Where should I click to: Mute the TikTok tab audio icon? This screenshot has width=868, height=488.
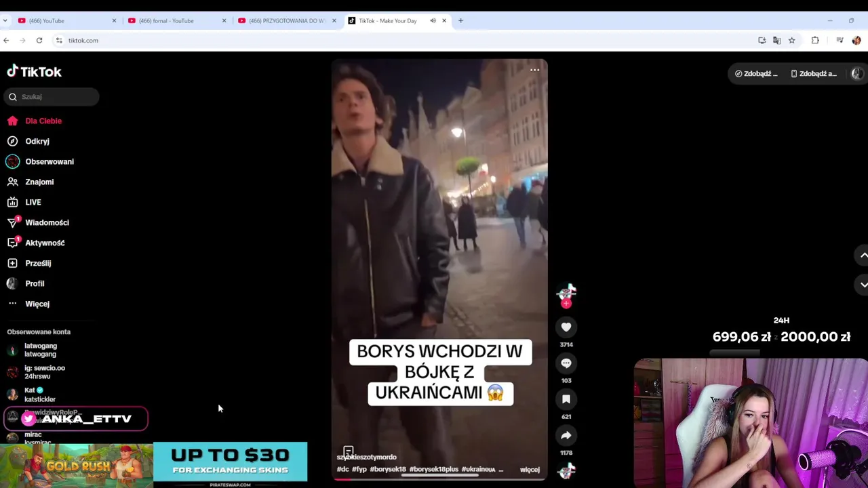pos(433,20)
